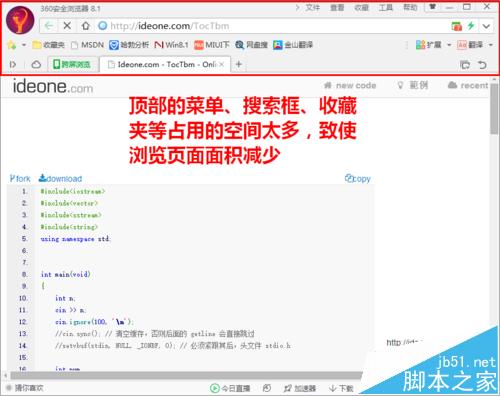Open the home page icon
Viewport: 500px width, 396px height.
[86, 26]
